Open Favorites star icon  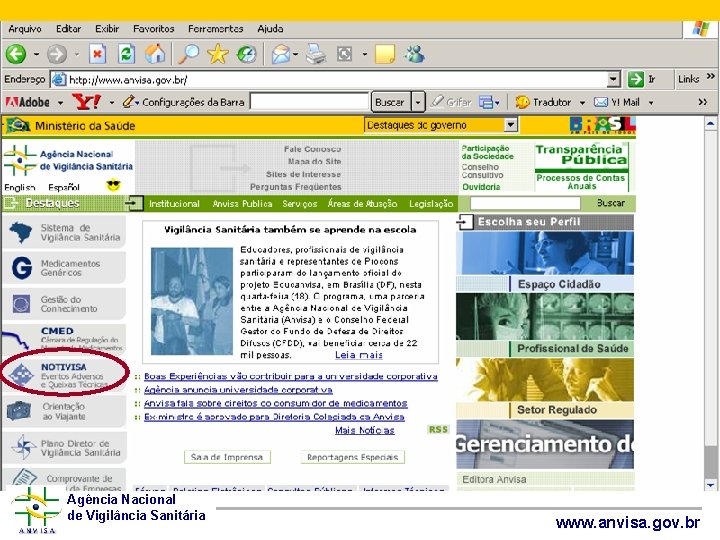218,54
